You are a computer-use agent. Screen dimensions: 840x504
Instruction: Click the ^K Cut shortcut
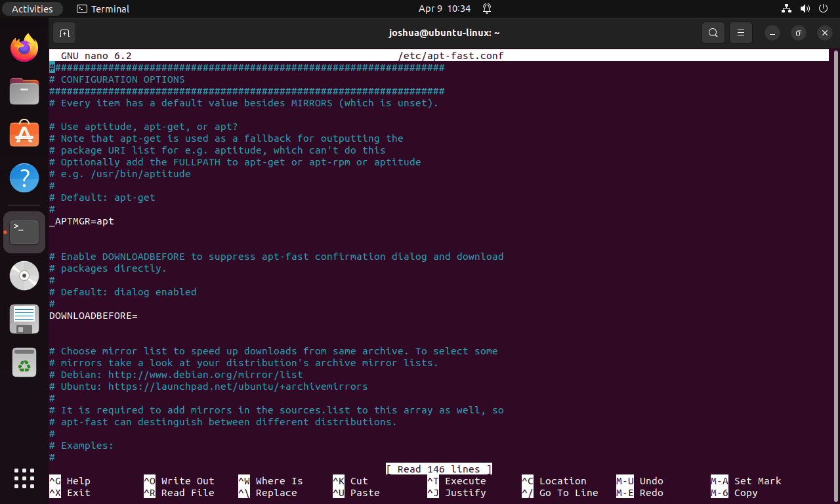coord(350,481)
